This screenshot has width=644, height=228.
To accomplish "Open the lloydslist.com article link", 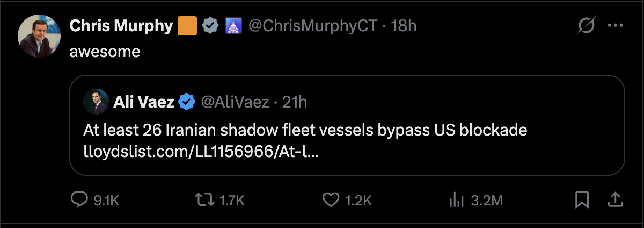I will tap(201, 153).
